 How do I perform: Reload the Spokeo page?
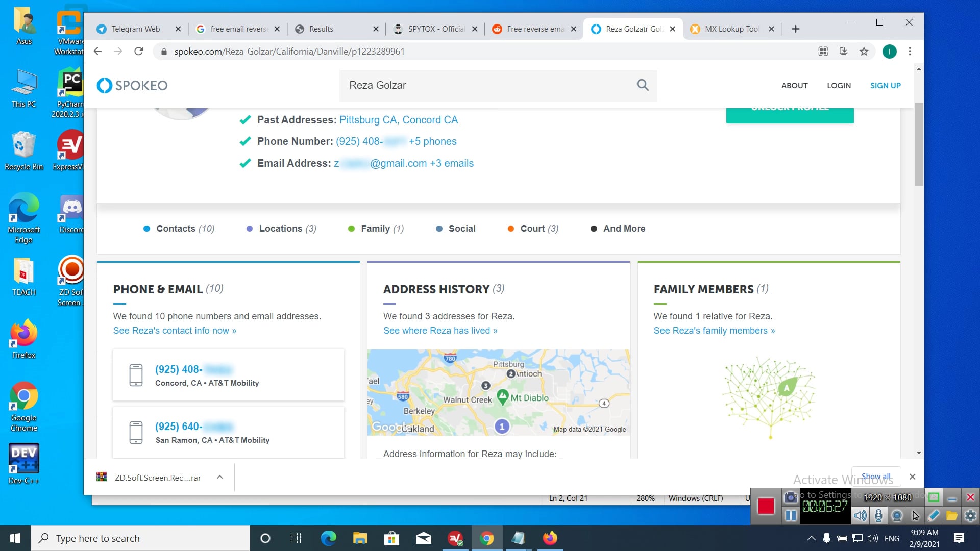[x=138, y=52]
